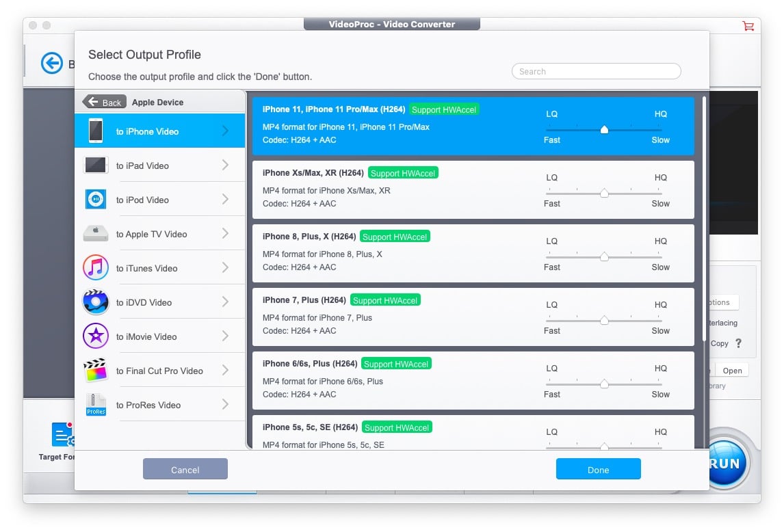
Task: Click Support HWAccel badge on iPhone 7 profile
Action: click(385, 300)
